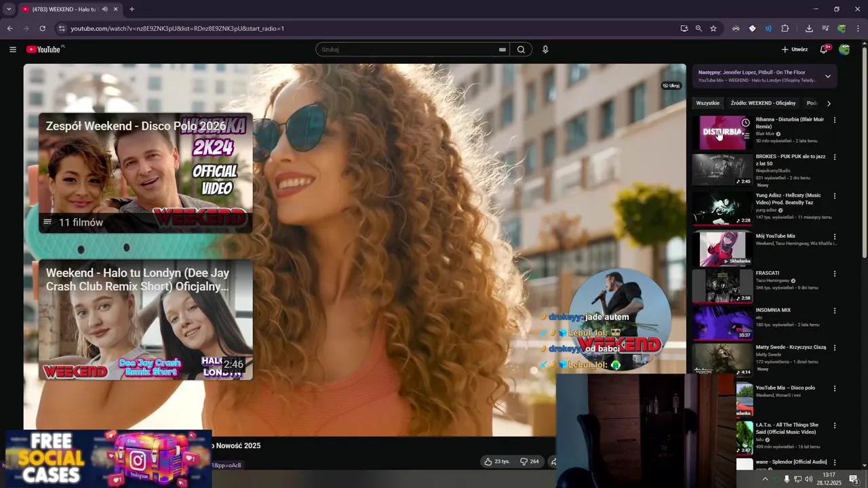Screen dimensions: 868x488
Task: Open options for Mój YouTube Mix
Action: [835, 237]
